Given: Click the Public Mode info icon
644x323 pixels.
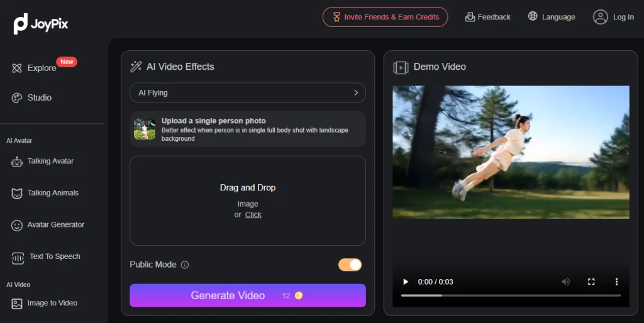Looking at the screenshot, I should coord(185,265).
